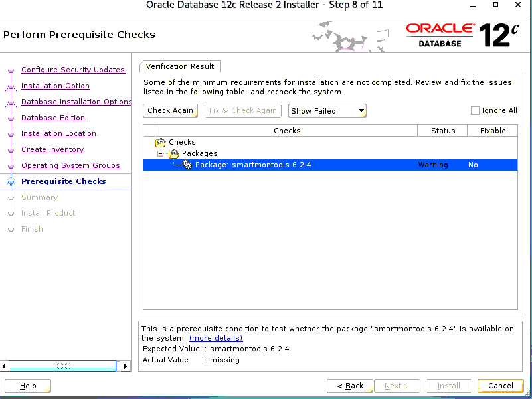532x399 pixels.
Task: Click the Installation Option step marker icon
Action: (10, 86)
